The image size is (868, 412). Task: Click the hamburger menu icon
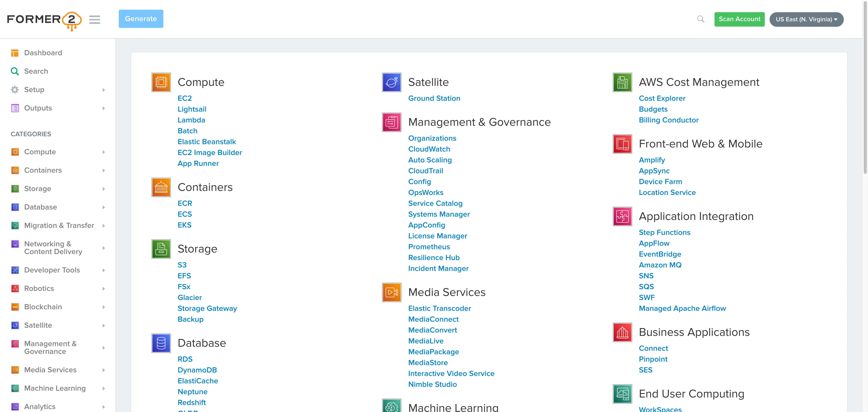(94, 20)
